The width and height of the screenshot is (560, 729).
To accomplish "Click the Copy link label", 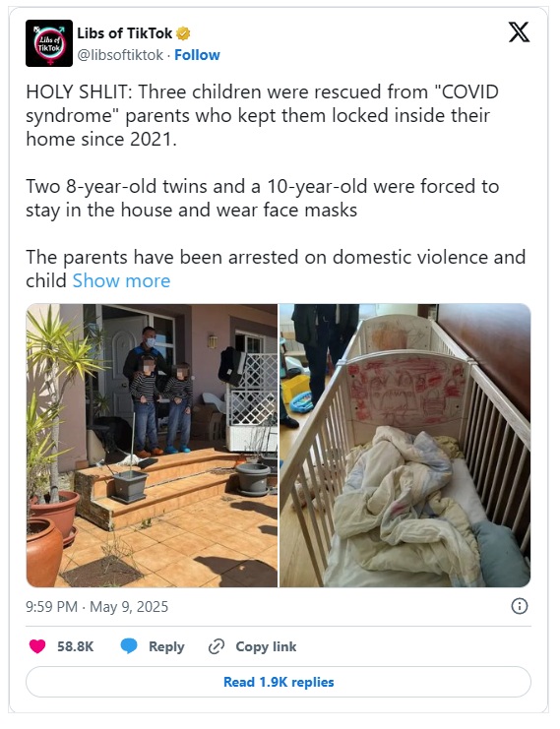I will (266, 646).
